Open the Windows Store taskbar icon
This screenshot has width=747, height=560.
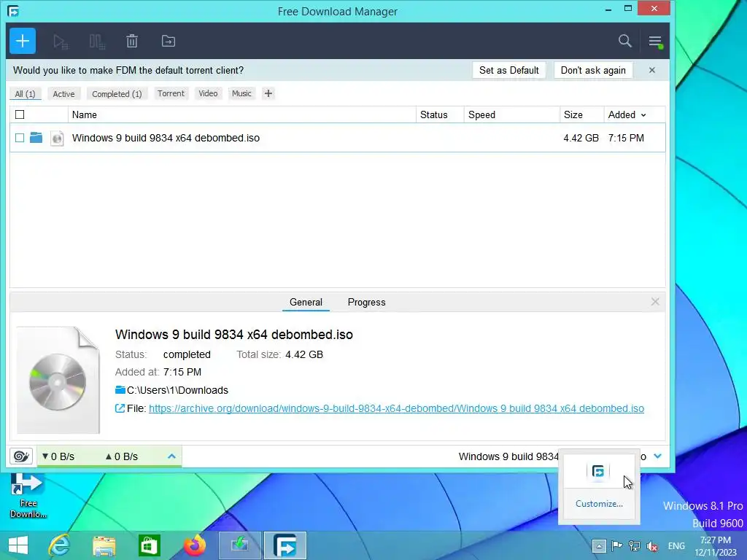(x=149, y=545)
